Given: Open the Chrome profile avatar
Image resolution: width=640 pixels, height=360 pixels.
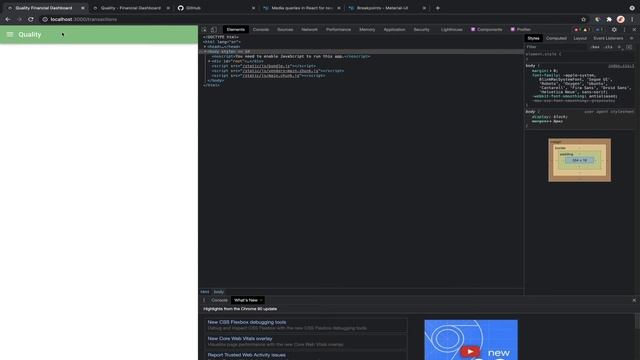Looking at the screenshot, I should [620, 19].
